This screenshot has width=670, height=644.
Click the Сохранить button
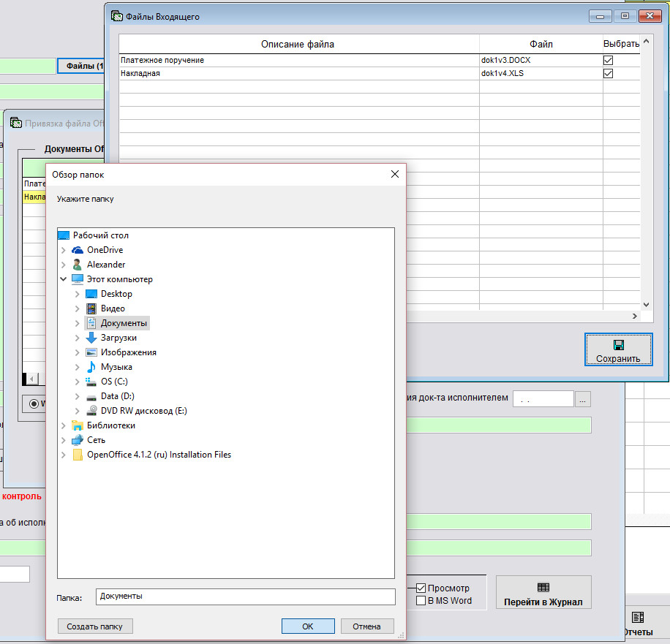[618, 349]
